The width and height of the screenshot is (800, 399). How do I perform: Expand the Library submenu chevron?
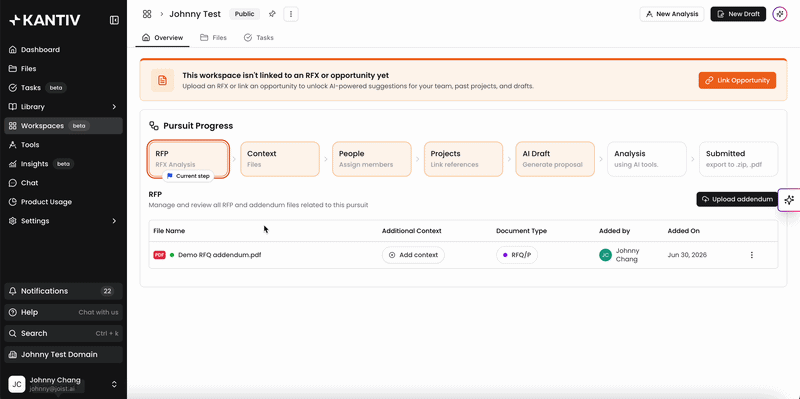(x=114, y=107)
